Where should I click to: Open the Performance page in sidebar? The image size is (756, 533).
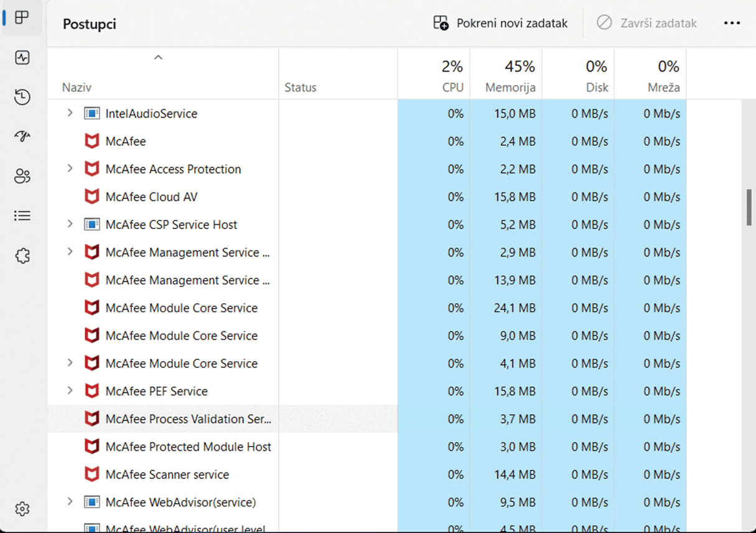[22, 58]
